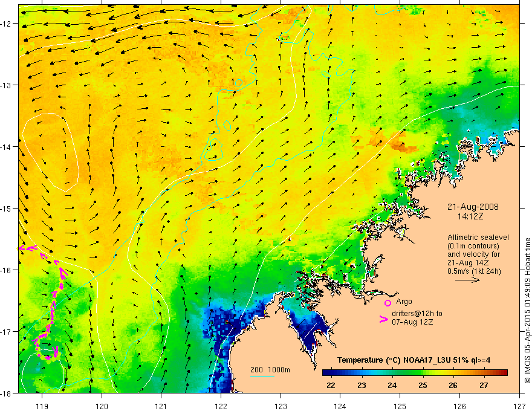This screenshot has width=532, height=411.
Task: Click the temperature color bar
Action: pos(415,373)
